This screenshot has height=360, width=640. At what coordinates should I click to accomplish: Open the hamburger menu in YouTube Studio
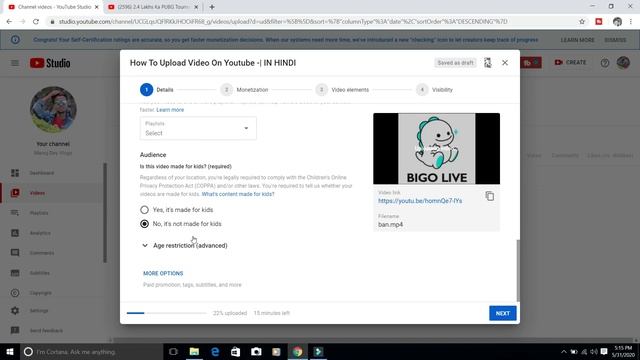click(15, 63)
